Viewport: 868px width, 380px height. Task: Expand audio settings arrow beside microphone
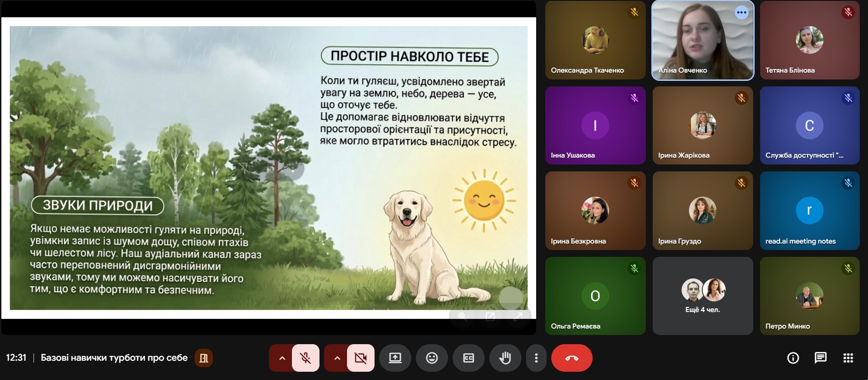[282, 358]
